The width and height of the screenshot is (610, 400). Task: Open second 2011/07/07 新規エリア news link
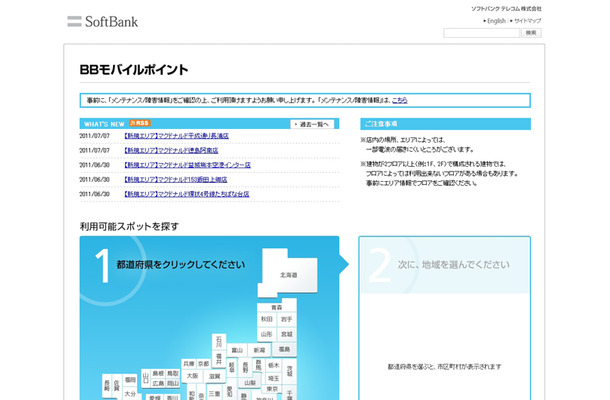pyautogui.click(x=171, y=150)
